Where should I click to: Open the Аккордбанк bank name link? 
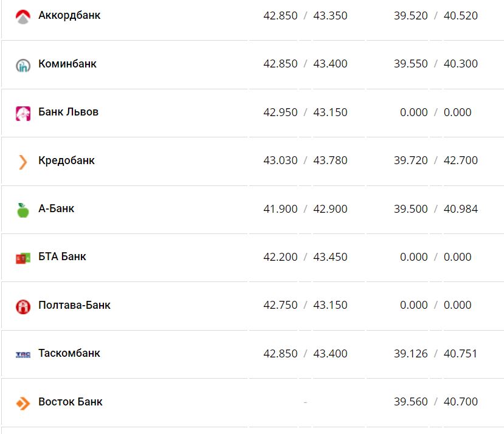tap(69, 15)
